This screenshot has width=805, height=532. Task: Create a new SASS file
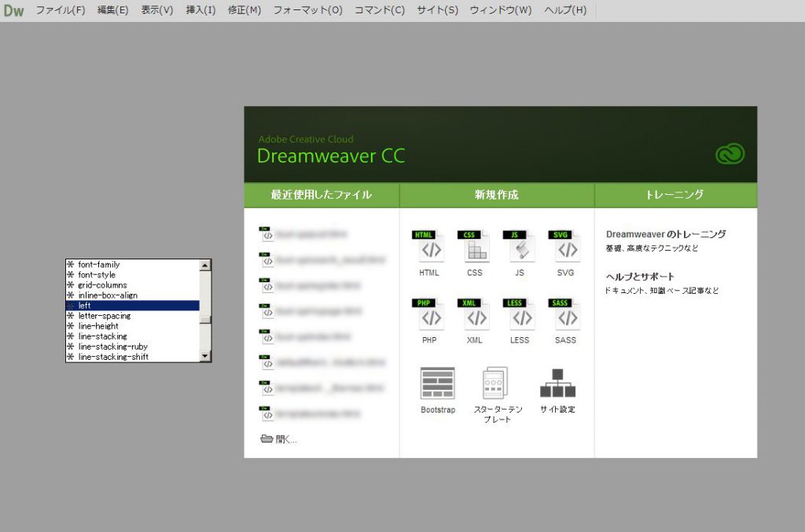[x=564, y=321]
